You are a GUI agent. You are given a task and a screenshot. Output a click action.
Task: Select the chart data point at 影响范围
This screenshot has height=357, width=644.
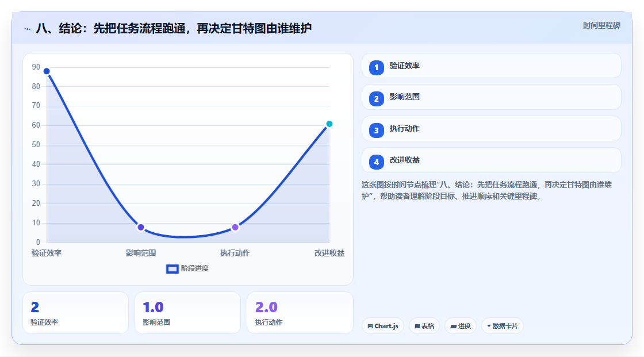coord(141,227)
